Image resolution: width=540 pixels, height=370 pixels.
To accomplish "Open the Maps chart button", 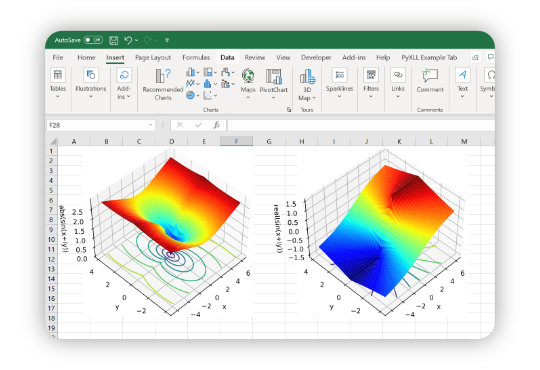I will [x=248, y=84].
